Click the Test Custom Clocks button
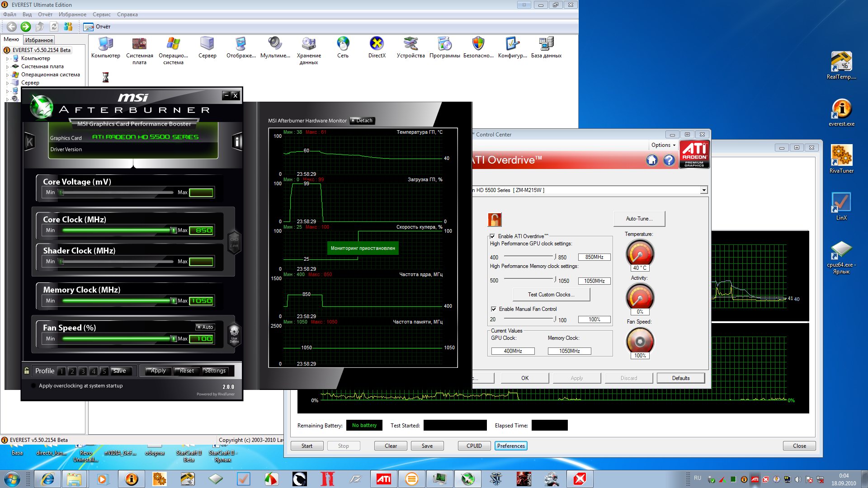Image resolution: width=868 pixels, height=488 pixels. tap(551, 295)
